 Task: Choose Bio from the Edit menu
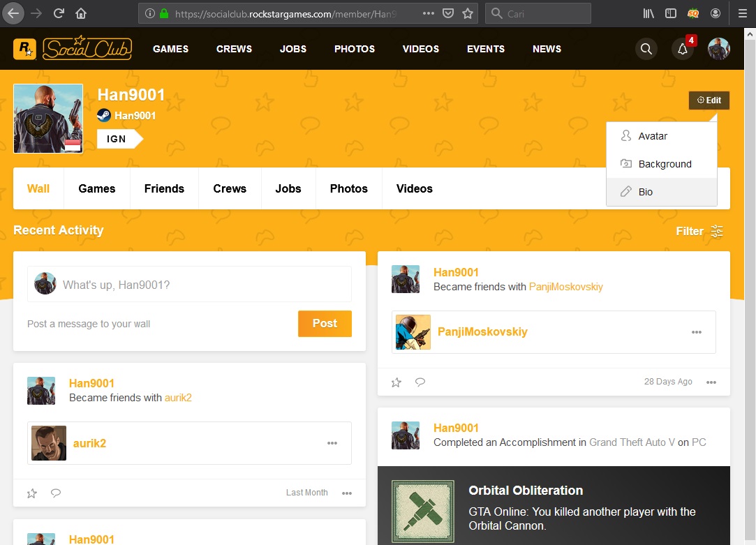click(662, 192)
